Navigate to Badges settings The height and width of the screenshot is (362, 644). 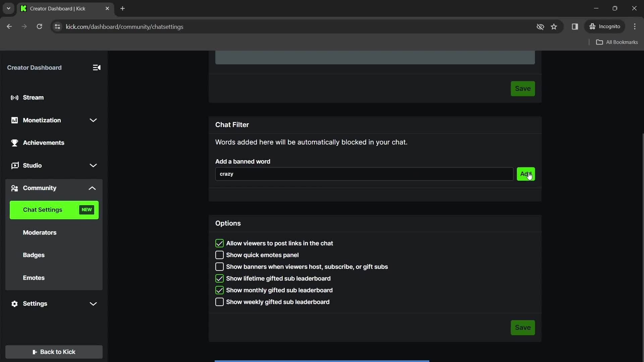coord(33,255)
